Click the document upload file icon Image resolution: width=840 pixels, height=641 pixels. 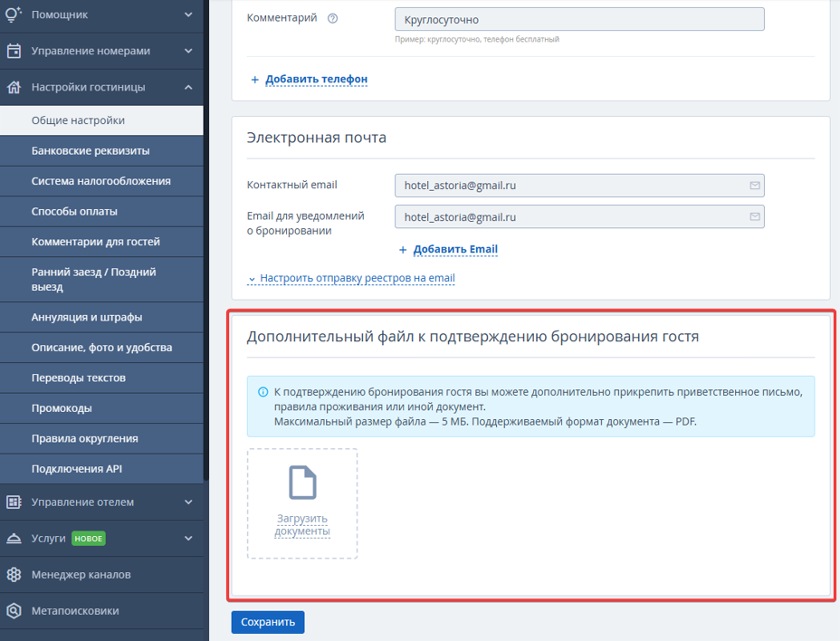[x=302, y=483]
